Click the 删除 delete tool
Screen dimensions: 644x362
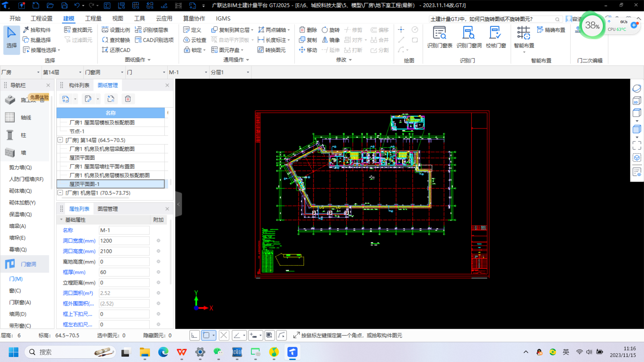click(x=308, y=30)
